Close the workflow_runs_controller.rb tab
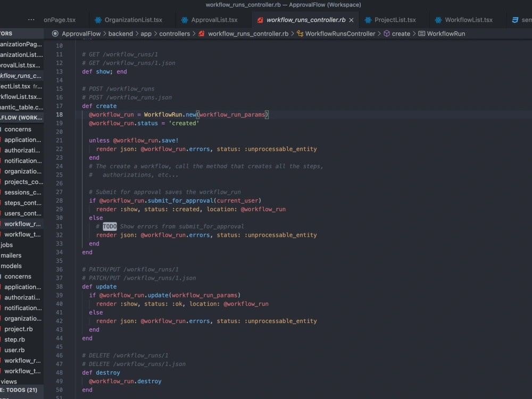Viewport: 532px width, 399px height. coord(351,19)
